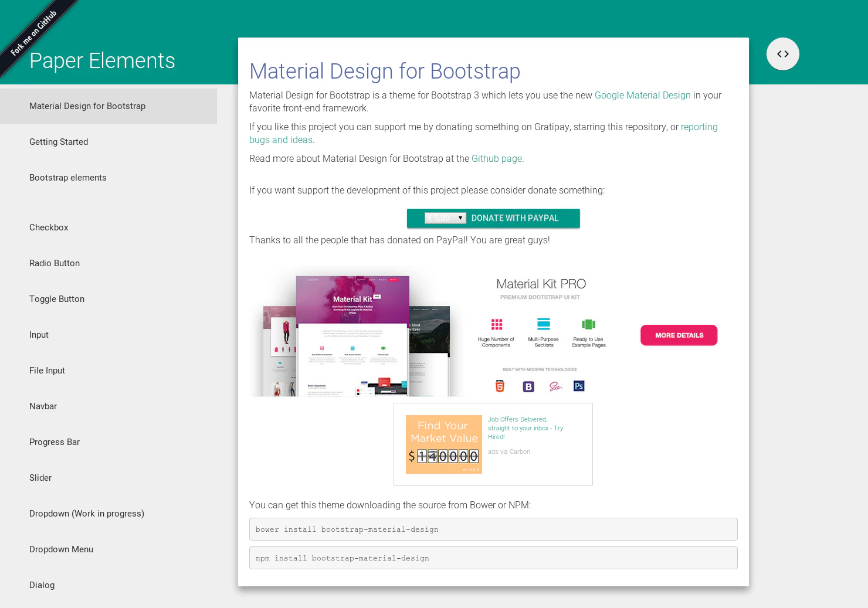Select Slider from the sidebar
The height and width of the screenshot is (608, 868).
coord(40,477)
